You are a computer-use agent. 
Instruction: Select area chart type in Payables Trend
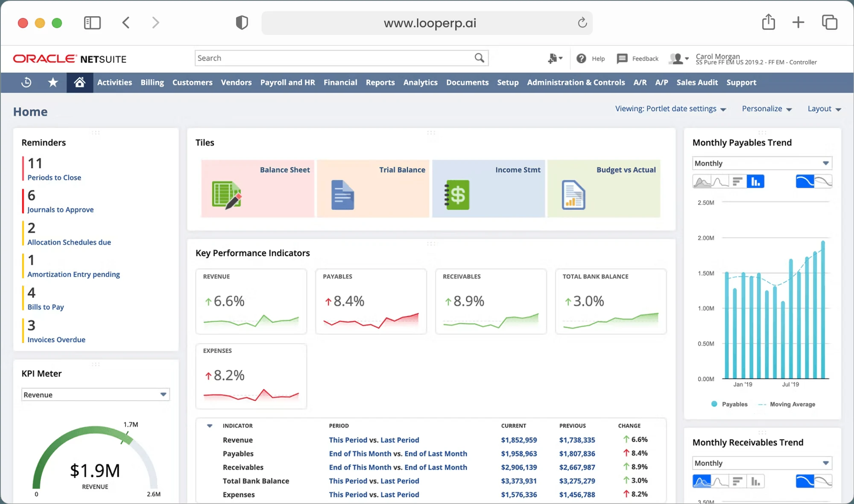pyautogui.click(x=702, y=182)
